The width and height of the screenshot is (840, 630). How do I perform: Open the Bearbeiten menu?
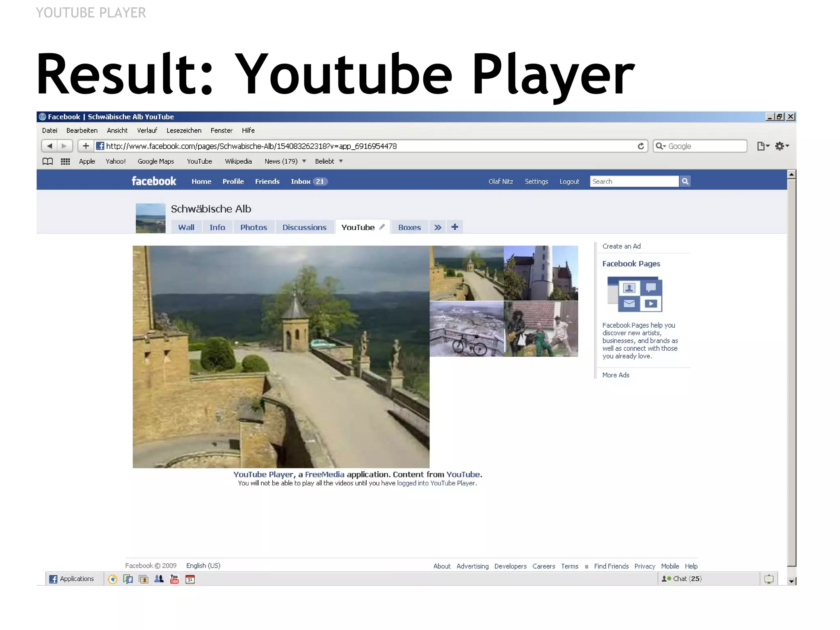point(82,130)
